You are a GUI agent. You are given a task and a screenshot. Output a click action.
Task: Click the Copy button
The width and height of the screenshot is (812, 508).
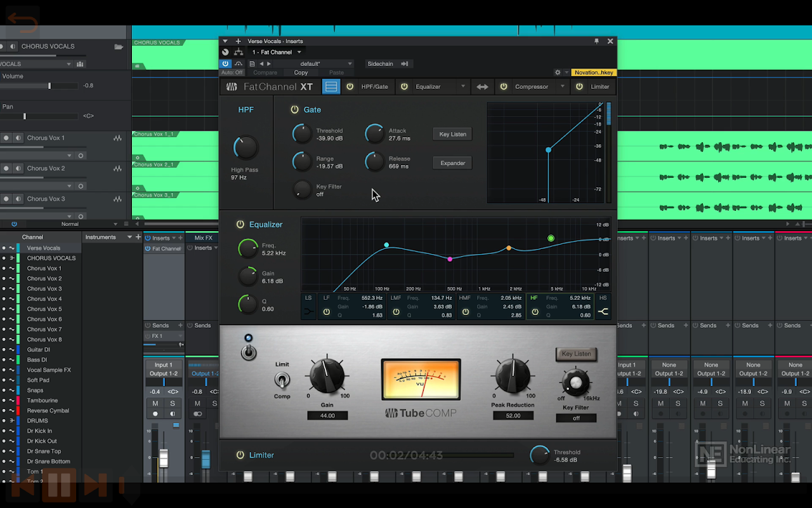(x=301, y=73)
